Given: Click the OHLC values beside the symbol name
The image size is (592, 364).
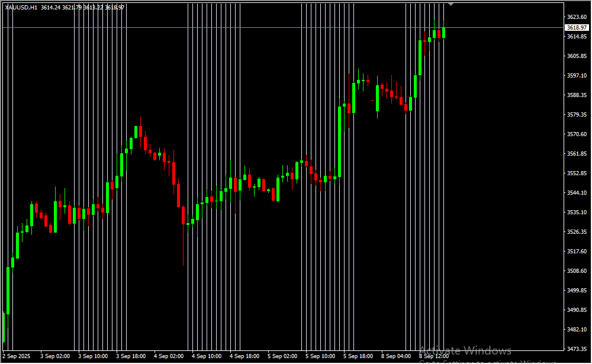Looking at the screenshot, I should [x=82, y=7].
